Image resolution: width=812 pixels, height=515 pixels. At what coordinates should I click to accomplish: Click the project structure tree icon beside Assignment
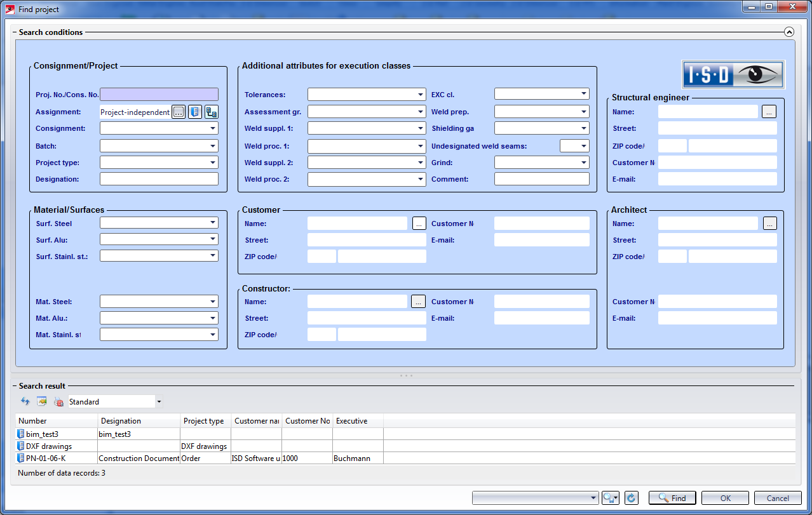click(x=212, y=112)
